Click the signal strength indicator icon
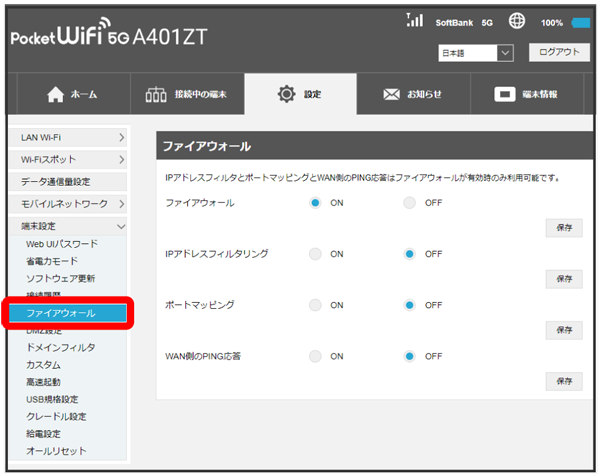 [x=417, y=21]
